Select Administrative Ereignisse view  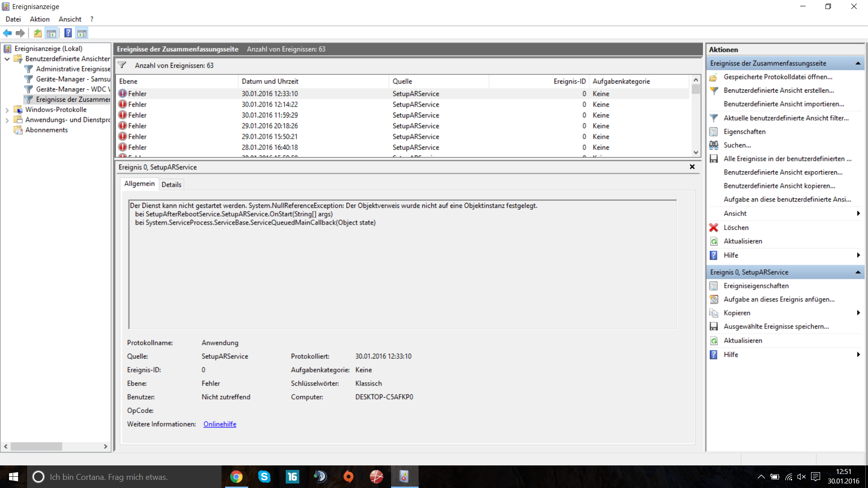[x=73, y=69]
